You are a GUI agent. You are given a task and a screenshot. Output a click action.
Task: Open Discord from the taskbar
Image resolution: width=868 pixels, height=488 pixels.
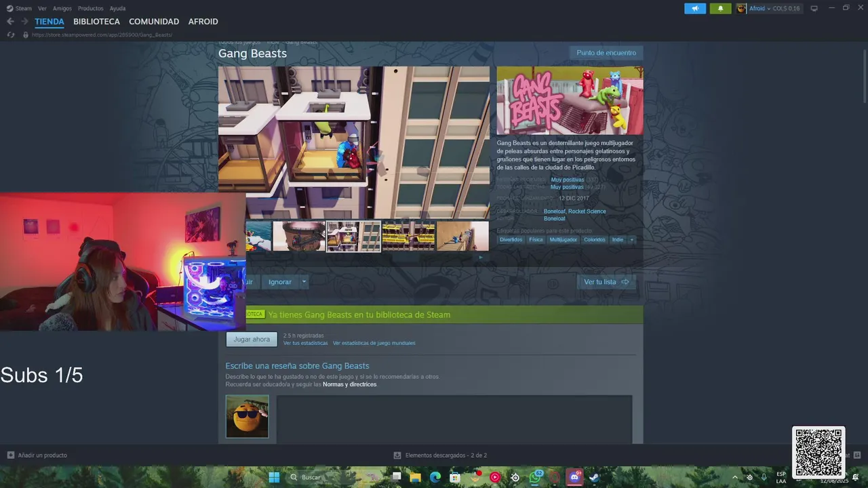tap(575, 477)
